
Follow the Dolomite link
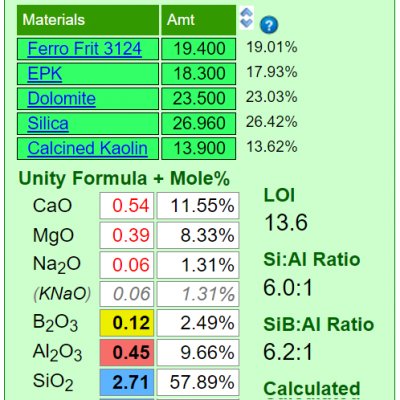[62, 98]
